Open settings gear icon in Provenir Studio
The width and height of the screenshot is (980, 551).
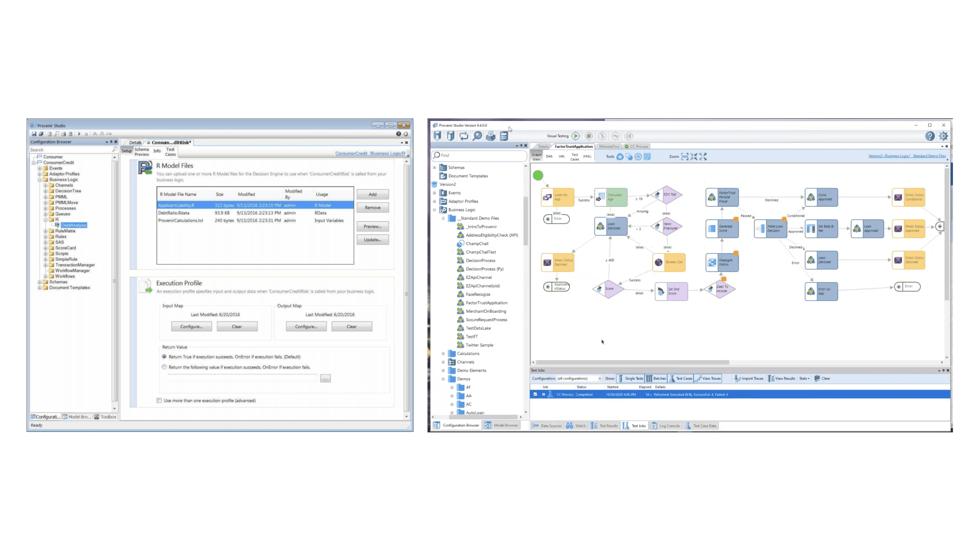click(943, 136)
